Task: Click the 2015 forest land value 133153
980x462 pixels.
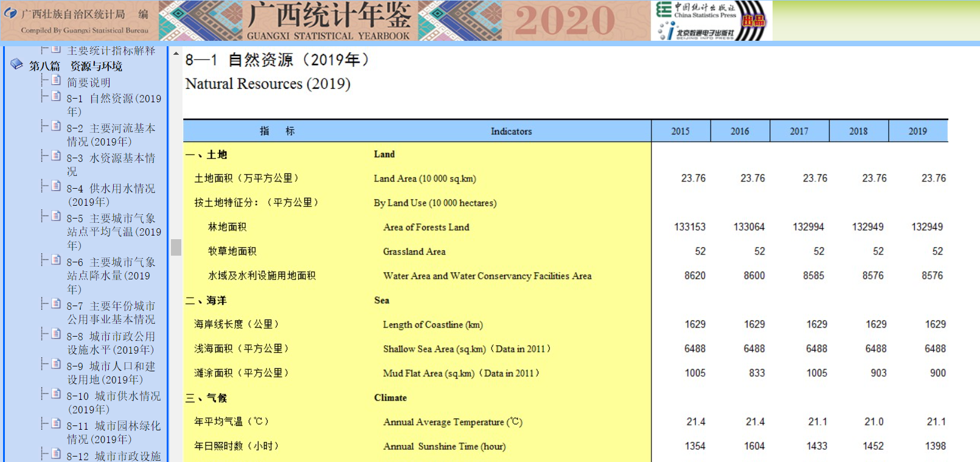Action: tap(690, 227)
